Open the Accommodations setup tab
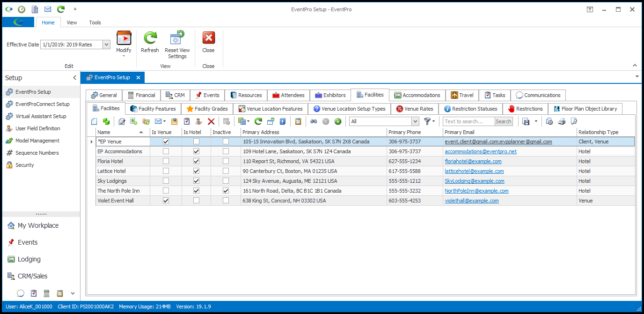This screenshot has width=644, height=314. [417, 95]
